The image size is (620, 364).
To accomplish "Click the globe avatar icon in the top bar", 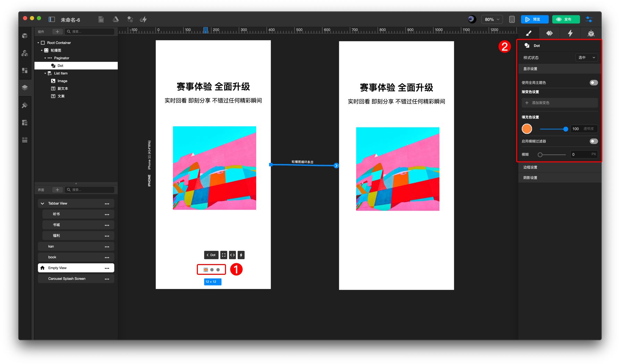I will click(472, 19).
